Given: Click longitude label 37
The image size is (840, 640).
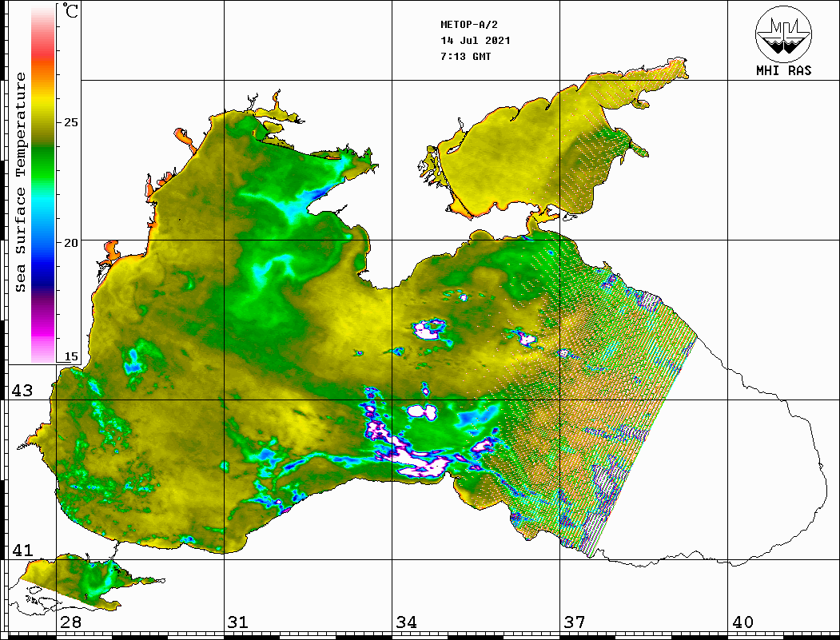Looking at the screenshot, I should (x=575, y=622).
